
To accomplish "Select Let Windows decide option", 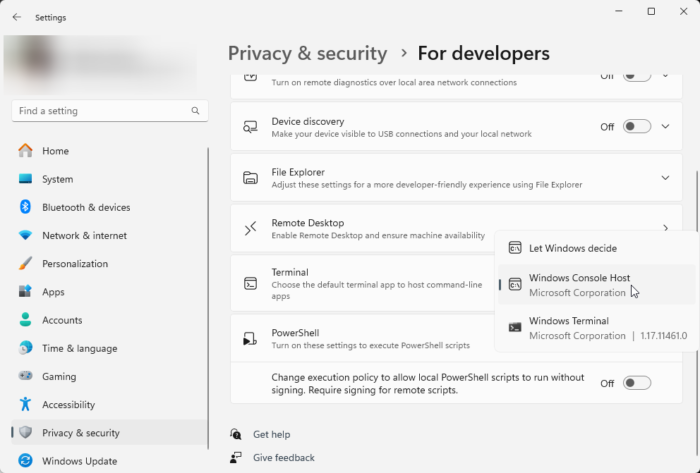I will click(x=572, y=248).
